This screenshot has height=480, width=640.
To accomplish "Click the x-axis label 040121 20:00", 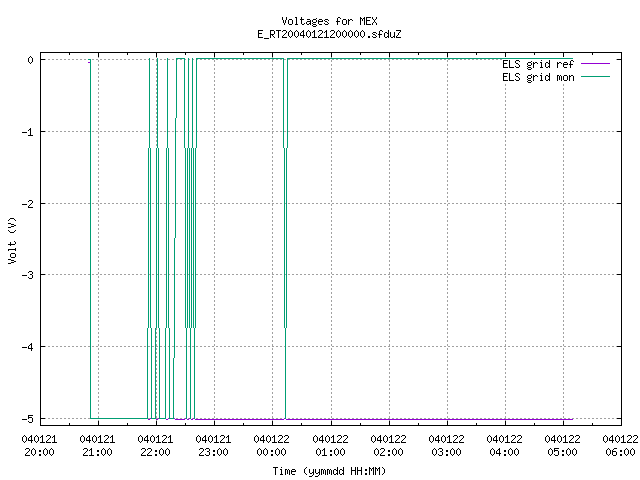I will [39, 446].
